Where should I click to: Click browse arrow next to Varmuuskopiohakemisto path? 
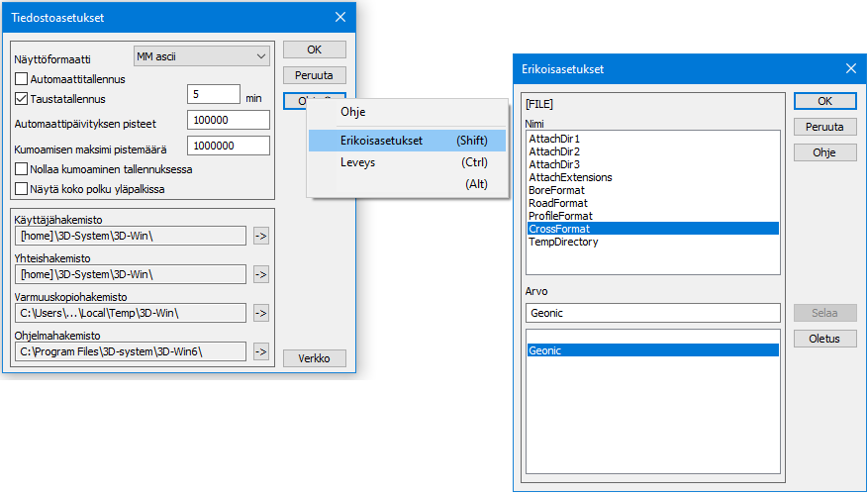pos(261,313)
